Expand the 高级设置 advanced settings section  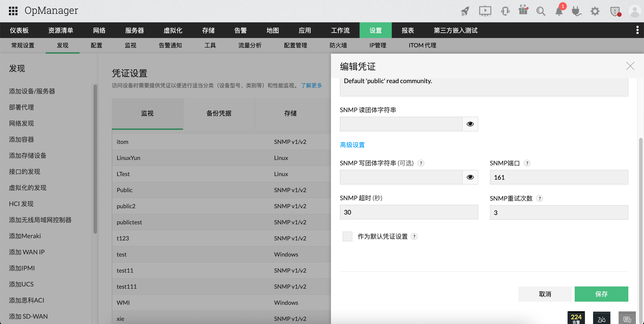click(352, 145)
